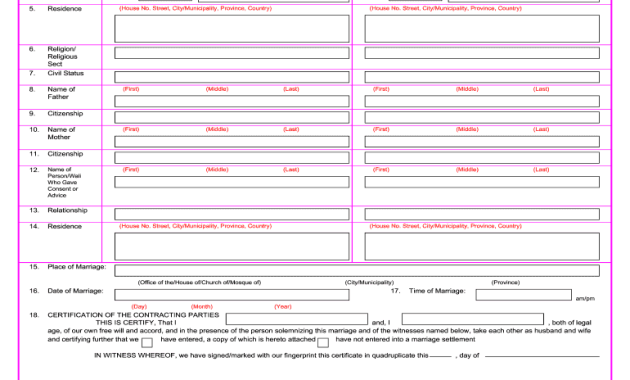Viewport: 630px width, 380px height.
Task: Click the Time of Marriage field
Action: [x=524, y=295]
